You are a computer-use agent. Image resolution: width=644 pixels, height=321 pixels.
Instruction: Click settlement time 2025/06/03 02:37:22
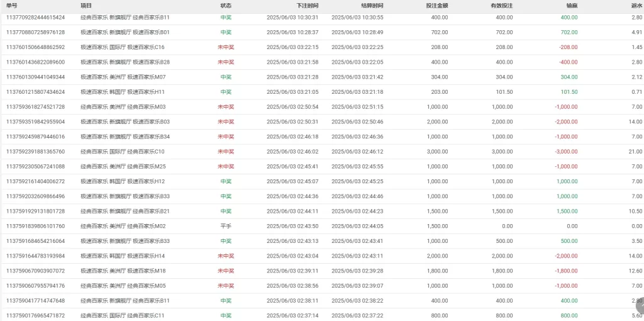[x=357, y=316]
